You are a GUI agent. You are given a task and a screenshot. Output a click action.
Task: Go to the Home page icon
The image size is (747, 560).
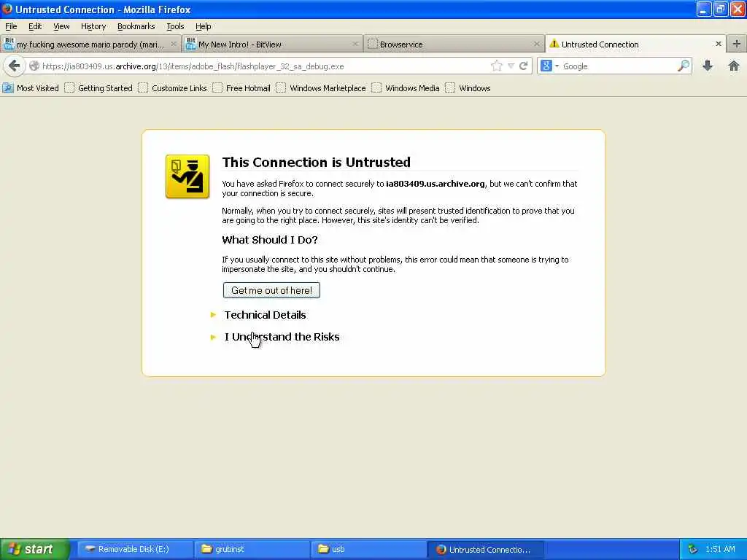(734, 66)
